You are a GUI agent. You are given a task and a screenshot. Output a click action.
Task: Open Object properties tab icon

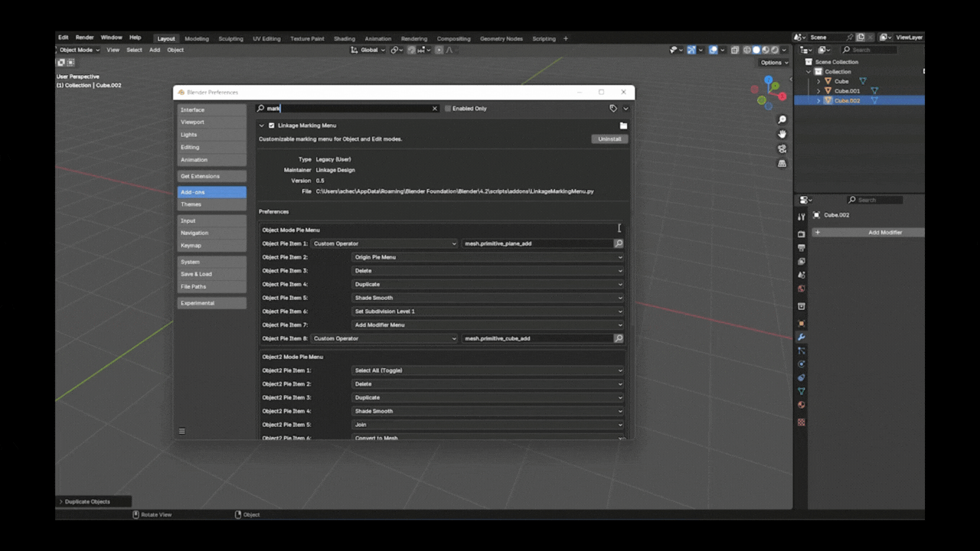pos(802,324)
